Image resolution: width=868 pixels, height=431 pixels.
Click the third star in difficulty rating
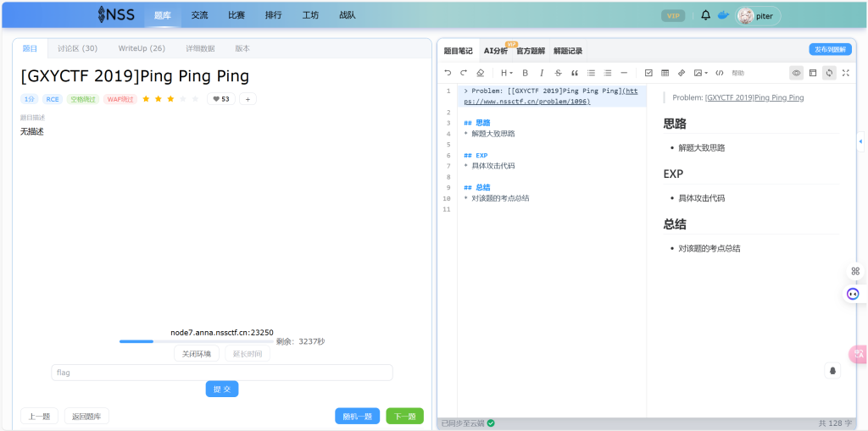(x=170, y=99)
